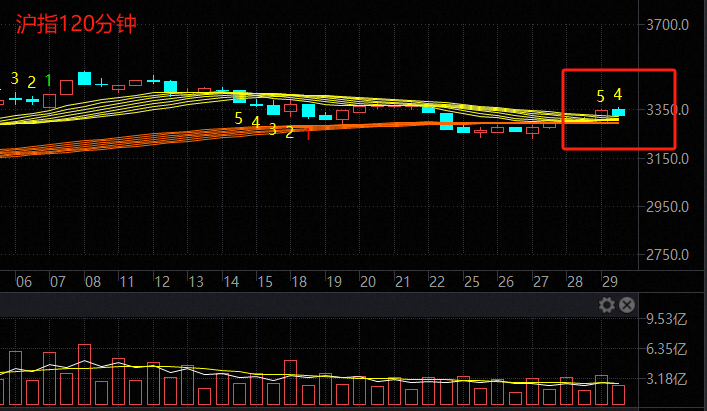The height and width of the screenshot is (411, 707).
Task: Click date 27 on time axis
Action: 541,282
